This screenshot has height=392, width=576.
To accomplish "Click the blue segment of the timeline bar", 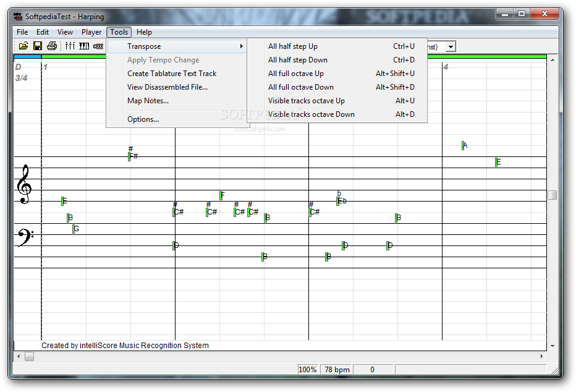I will point(28,57).
